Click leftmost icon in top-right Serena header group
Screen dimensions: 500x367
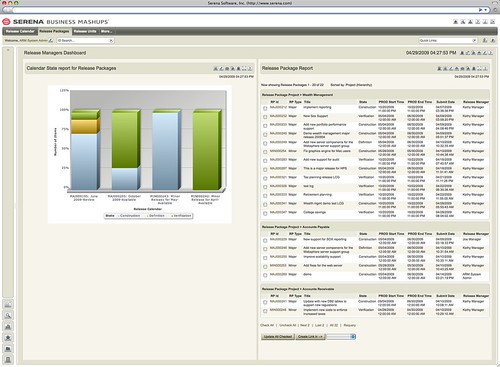tap(456, 22)
